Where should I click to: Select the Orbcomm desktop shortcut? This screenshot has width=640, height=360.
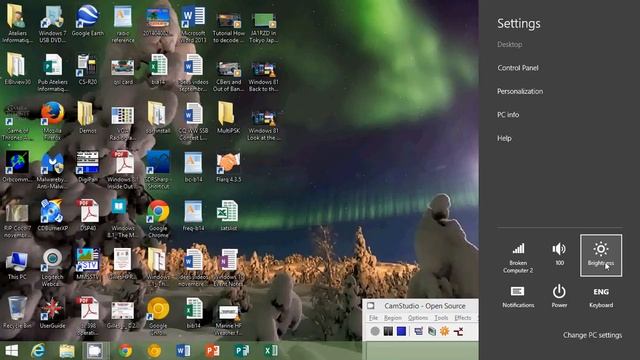(17, 167)
